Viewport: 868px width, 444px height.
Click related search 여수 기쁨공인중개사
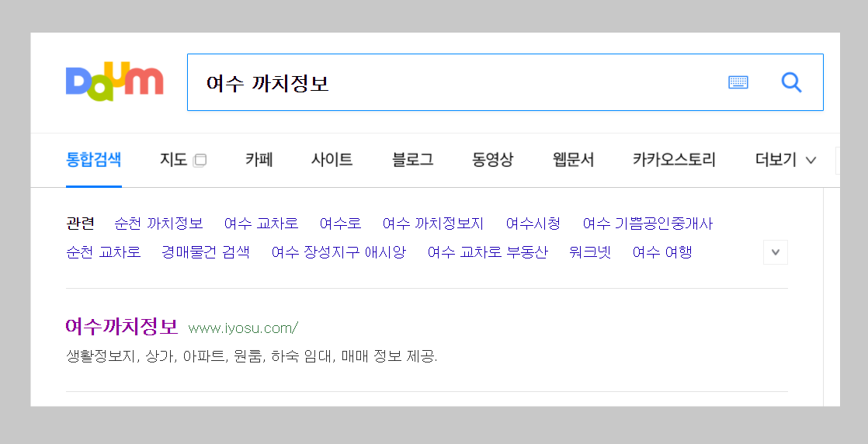point(648,224)
